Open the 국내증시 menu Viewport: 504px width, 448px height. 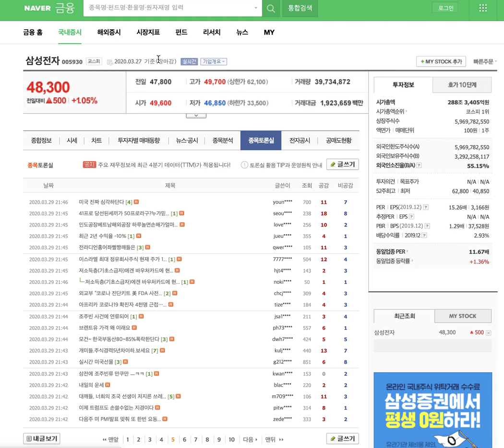coord(70,32)
